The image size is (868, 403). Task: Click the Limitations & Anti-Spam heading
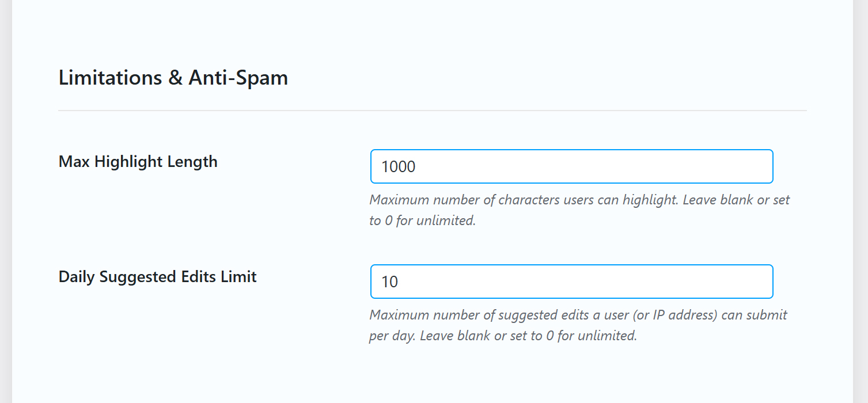point(173,78)
